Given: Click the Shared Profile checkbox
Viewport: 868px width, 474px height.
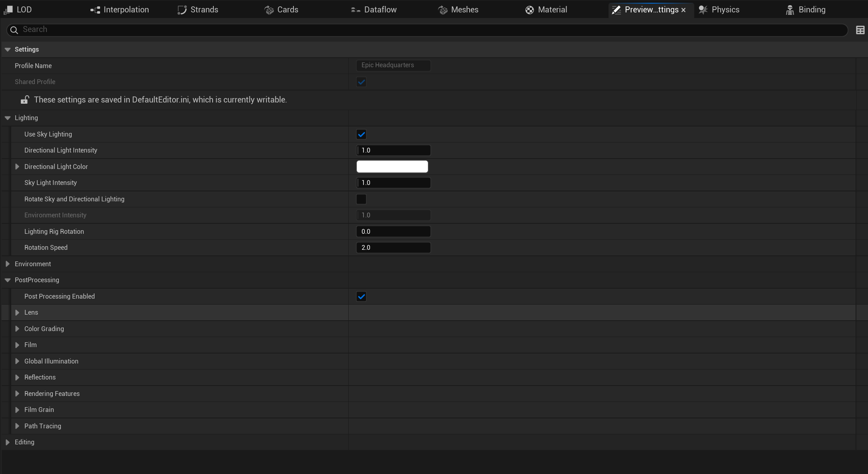Looking at the screenshot, I should (361, 82).
